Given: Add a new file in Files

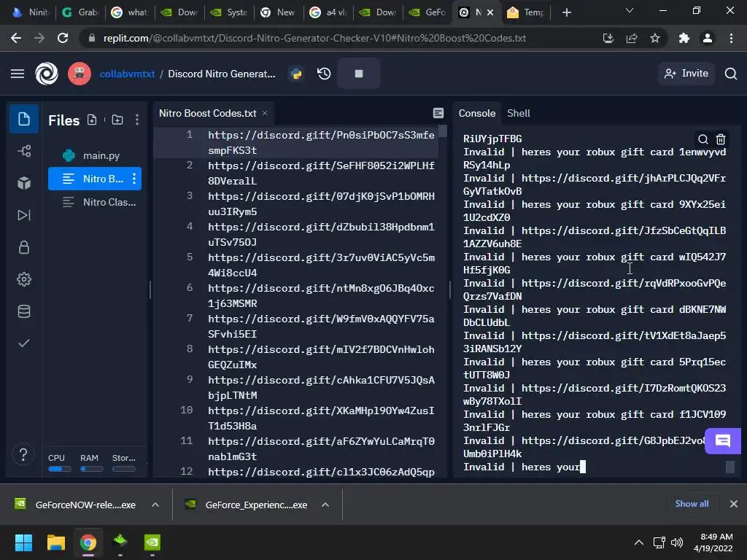Looking at the screenshot, I should pyautogui.click(x=92, y=120).
